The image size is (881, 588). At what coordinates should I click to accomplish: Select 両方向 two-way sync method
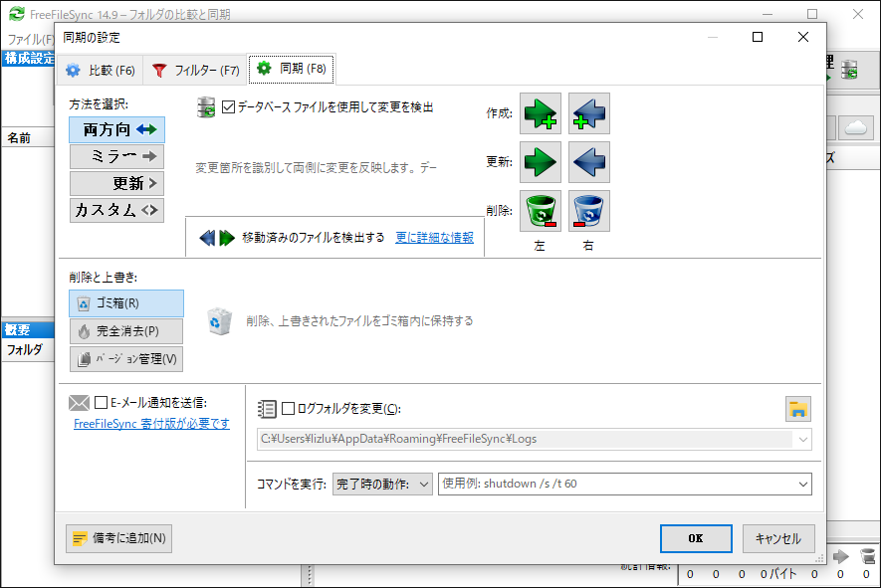(116, 129)
